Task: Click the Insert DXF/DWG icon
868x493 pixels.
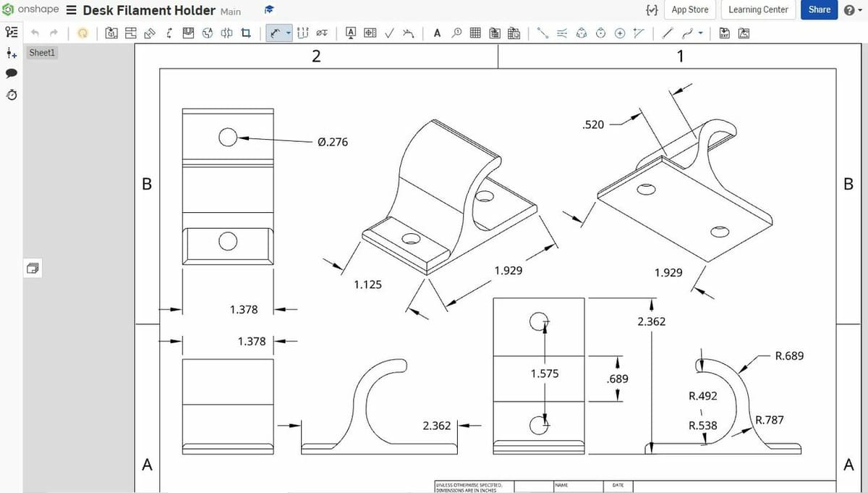Action: [x=724, y=33]
